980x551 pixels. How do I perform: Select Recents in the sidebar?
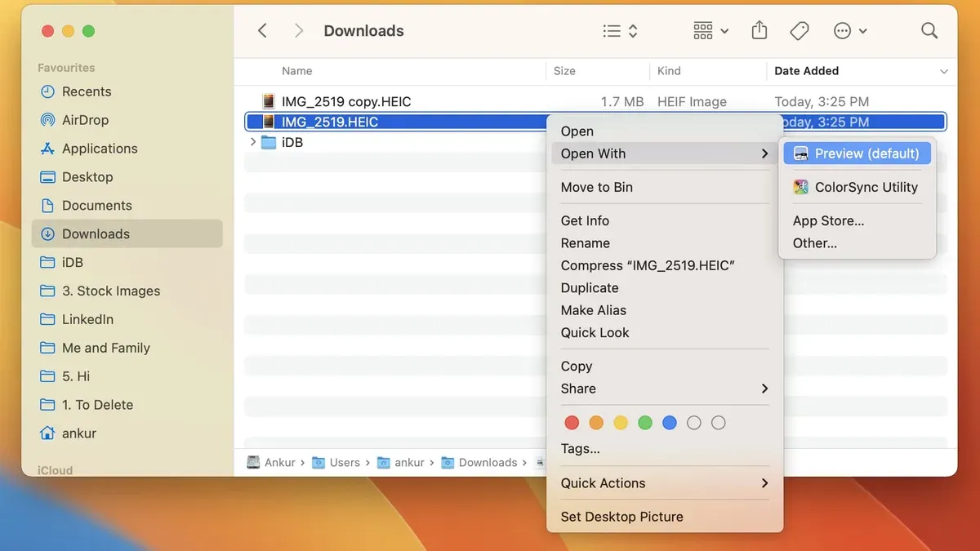127,91
